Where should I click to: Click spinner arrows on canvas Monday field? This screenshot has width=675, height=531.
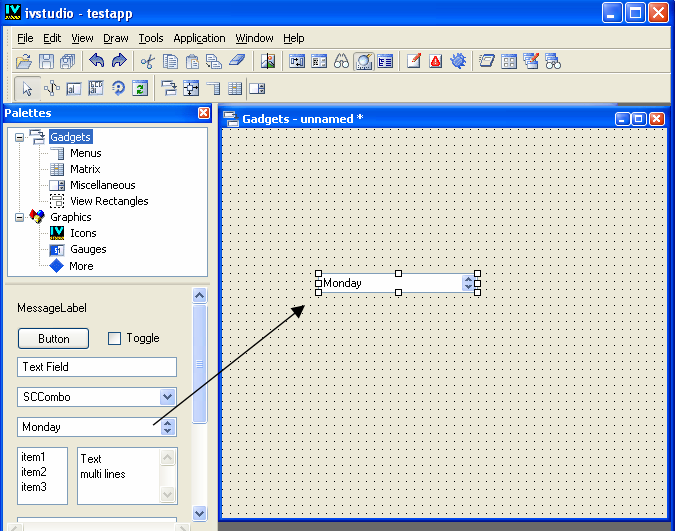point(468,284)
